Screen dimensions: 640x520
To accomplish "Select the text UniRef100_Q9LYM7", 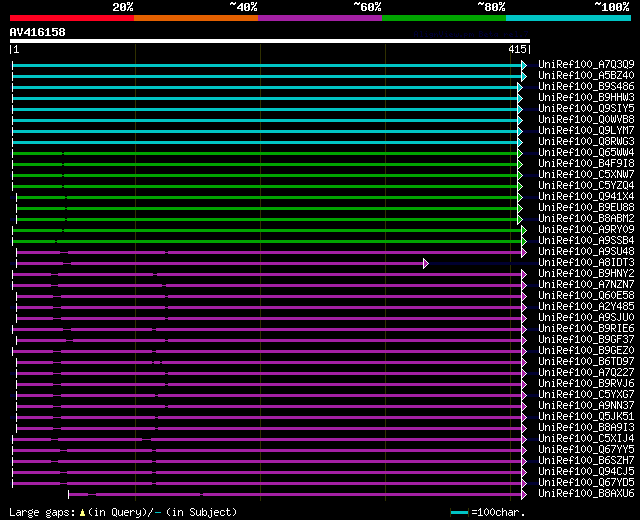I will [586, 131].
